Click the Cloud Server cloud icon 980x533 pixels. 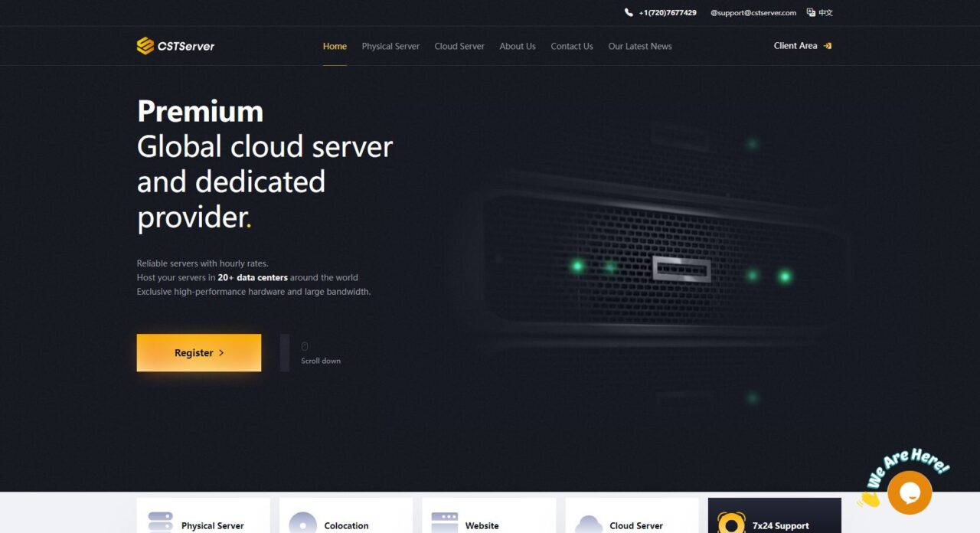pos(588,524)
